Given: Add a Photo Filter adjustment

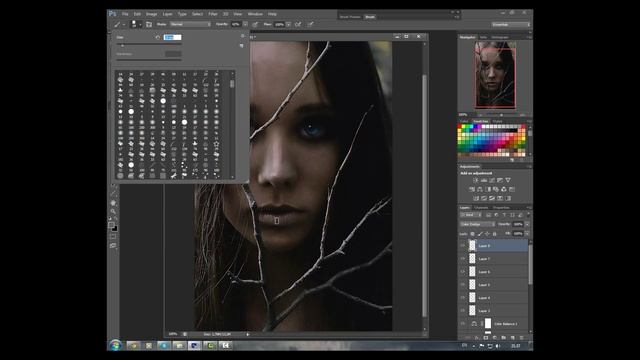Looking at the screenshot, I should click(496, 189).
